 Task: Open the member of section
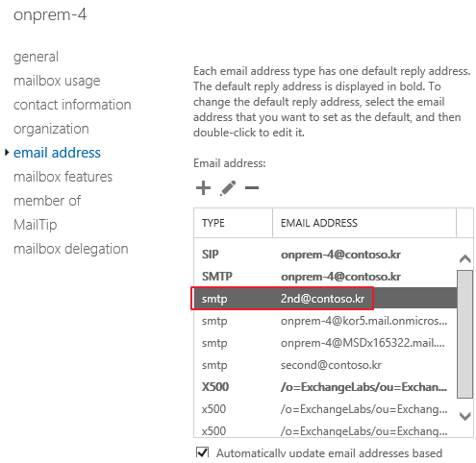[47, 201]
